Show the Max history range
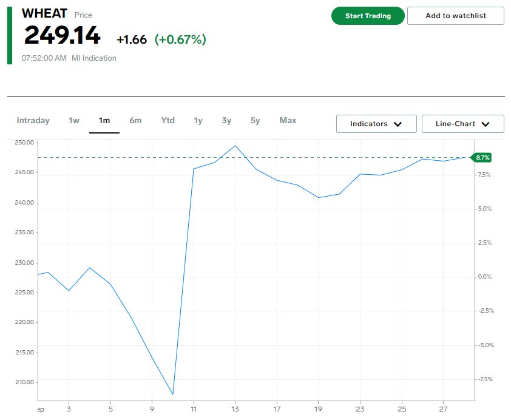Viewport: 511px width, 420px height. point(288,121)
